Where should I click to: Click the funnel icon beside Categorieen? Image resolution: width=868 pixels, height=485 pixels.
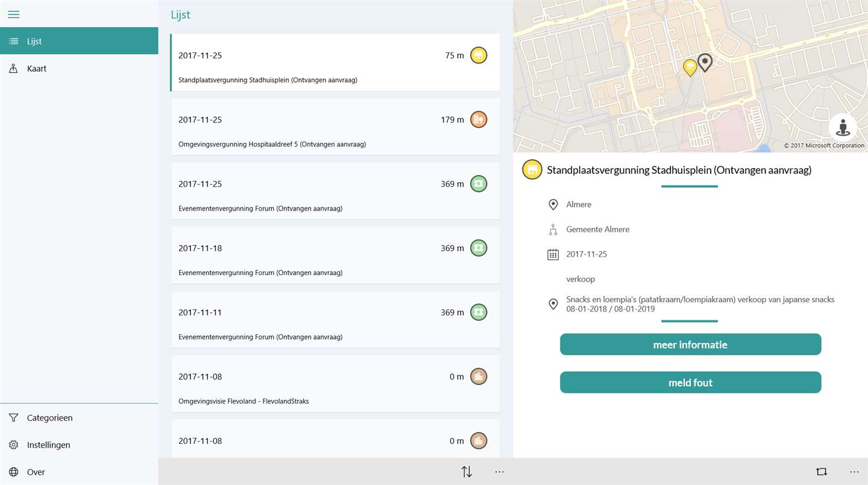tap(13, 417)
